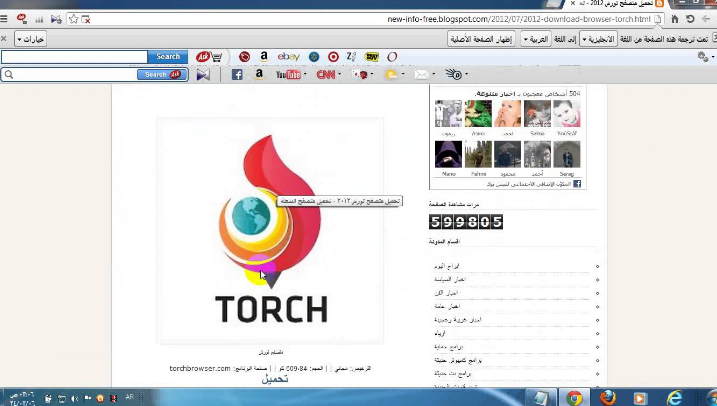The image size is (717, 406).
Task: Open the Nano hooded profile picture
Action: pyautogui.click(x=448, y=154)
